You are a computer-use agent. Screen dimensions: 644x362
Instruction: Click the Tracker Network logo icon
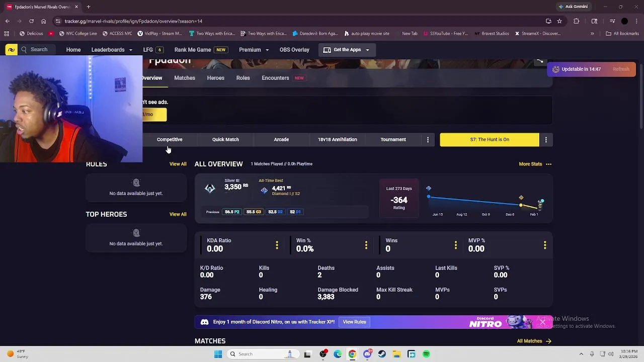click(11, 50)
